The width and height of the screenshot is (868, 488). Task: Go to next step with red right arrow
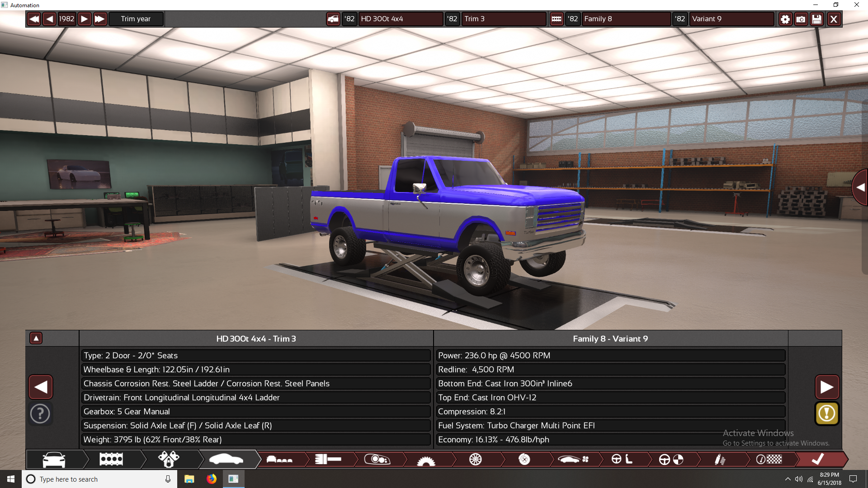(x=827, y=387)
